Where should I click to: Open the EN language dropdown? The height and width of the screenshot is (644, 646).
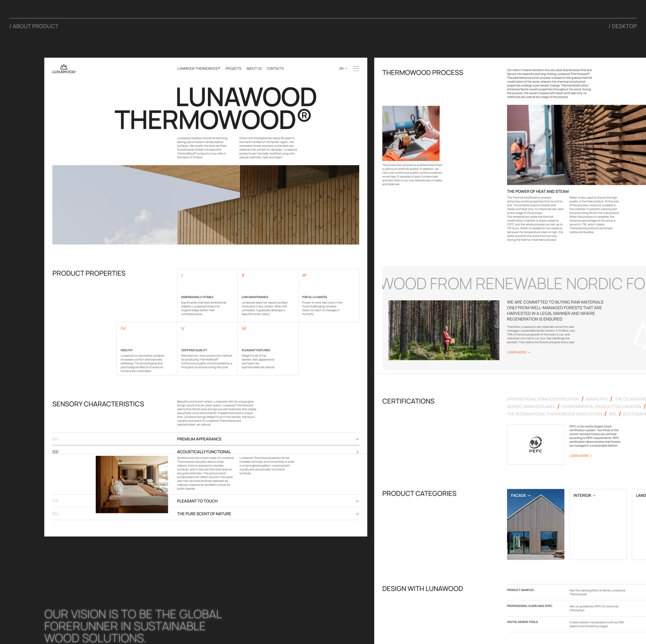[x=343, y=69]
